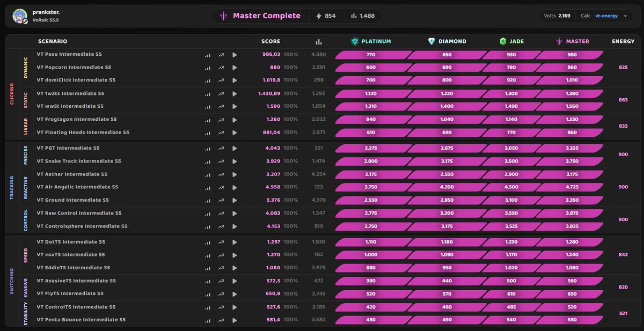Show the trend graph icon for VT Ground Intermediate
The height and width of the screenshot is (331, 644).
[221, 200]
